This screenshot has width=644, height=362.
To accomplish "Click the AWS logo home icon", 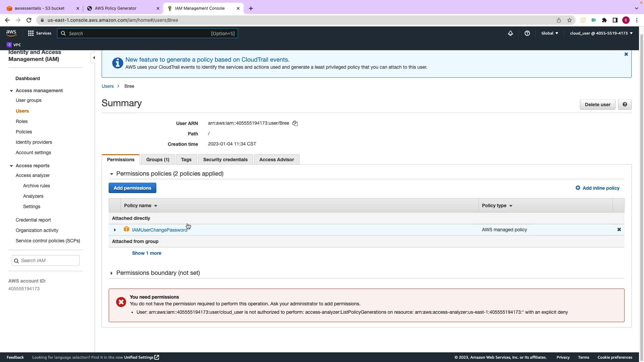I will tap(11, 33).
